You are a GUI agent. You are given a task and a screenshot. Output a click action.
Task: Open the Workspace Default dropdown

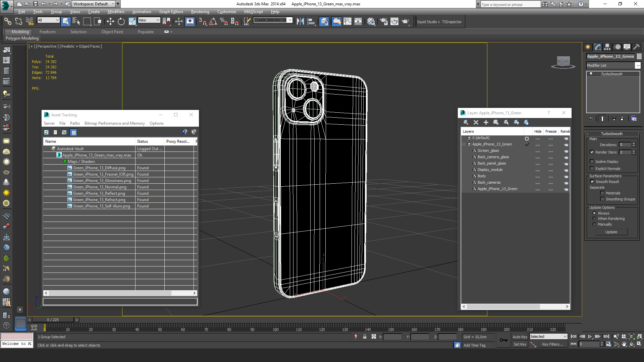click(x=94, y=4)
